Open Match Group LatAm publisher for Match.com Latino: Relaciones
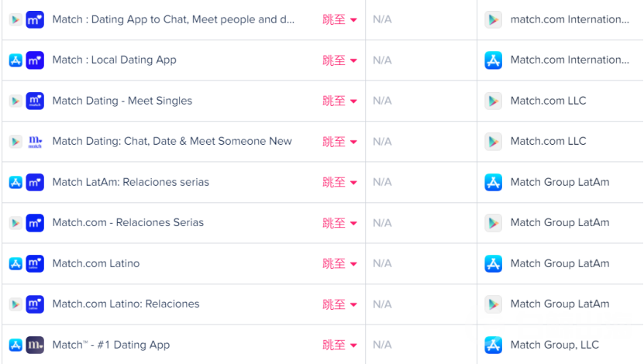This screenshot has width=644, height=364. (x=560, y=304)
